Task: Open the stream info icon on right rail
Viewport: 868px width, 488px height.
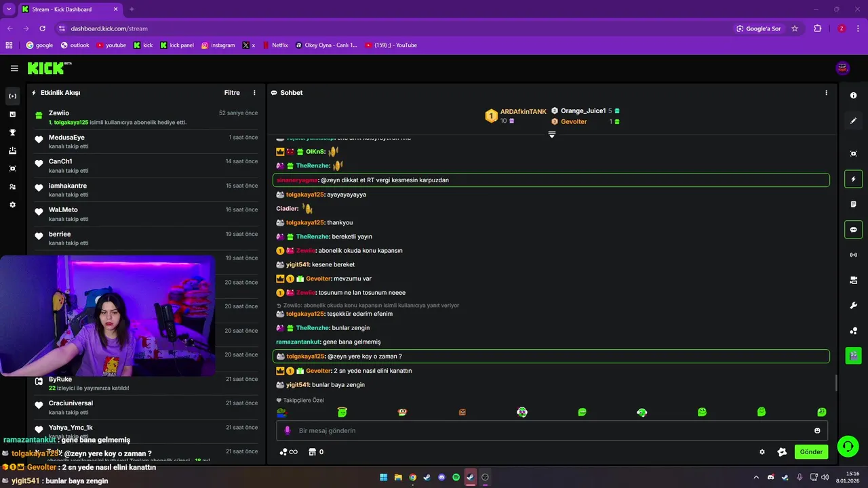Action: [853, 96]
